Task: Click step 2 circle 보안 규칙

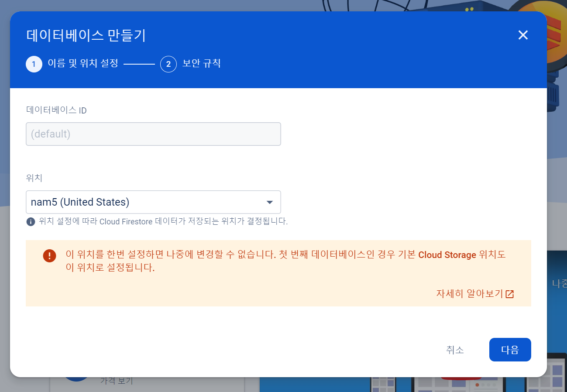Action: [168, 64]
